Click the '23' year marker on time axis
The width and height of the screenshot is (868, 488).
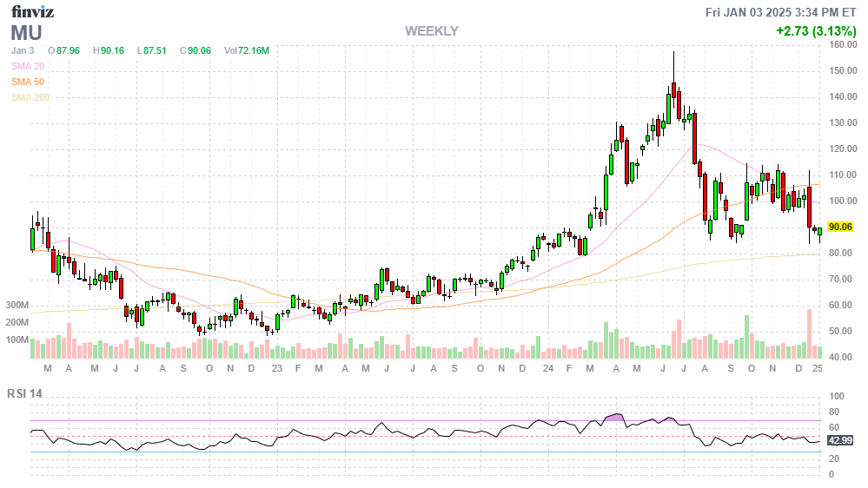coord(276,368)
